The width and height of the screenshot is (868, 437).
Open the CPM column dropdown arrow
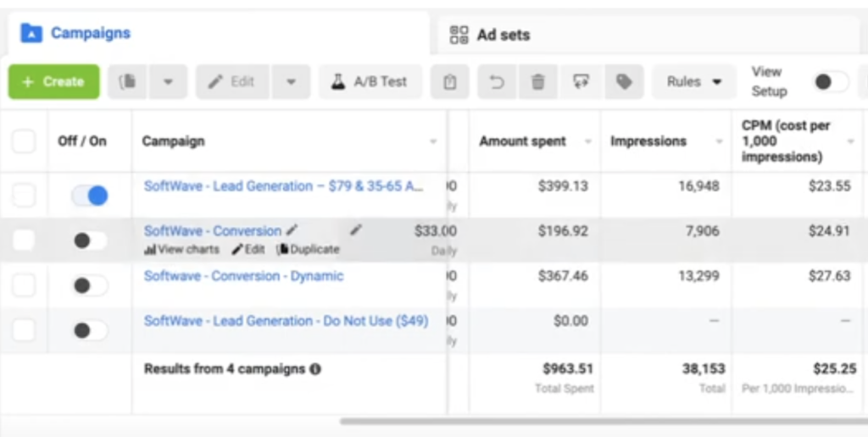pyautogui.click(x=851, y=141)
